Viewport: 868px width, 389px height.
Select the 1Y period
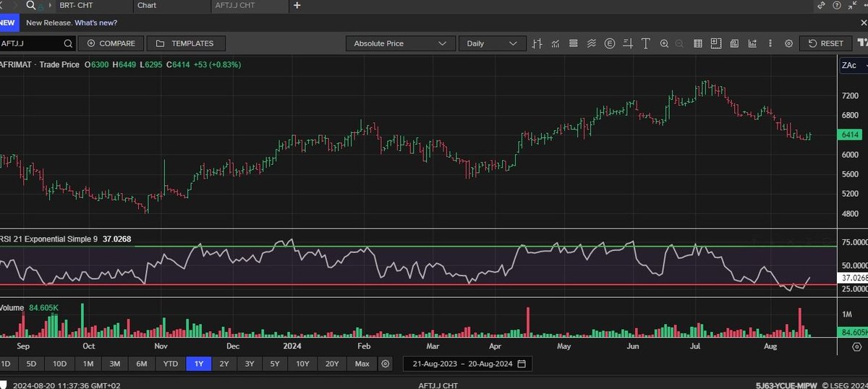198,363
